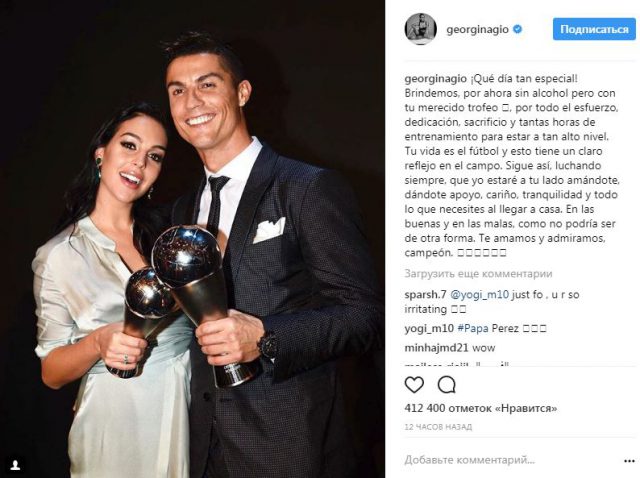Click the tagged people icon on photo
This screenshot has height=478, width=640.
(x=15, y=465)
